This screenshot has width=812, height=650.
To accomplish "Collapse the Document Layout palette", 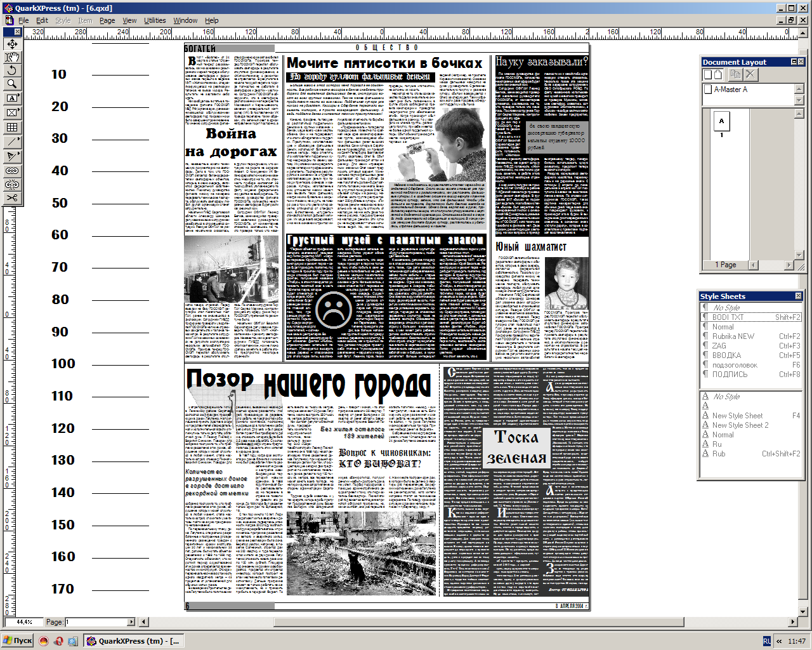I will 794,62.
